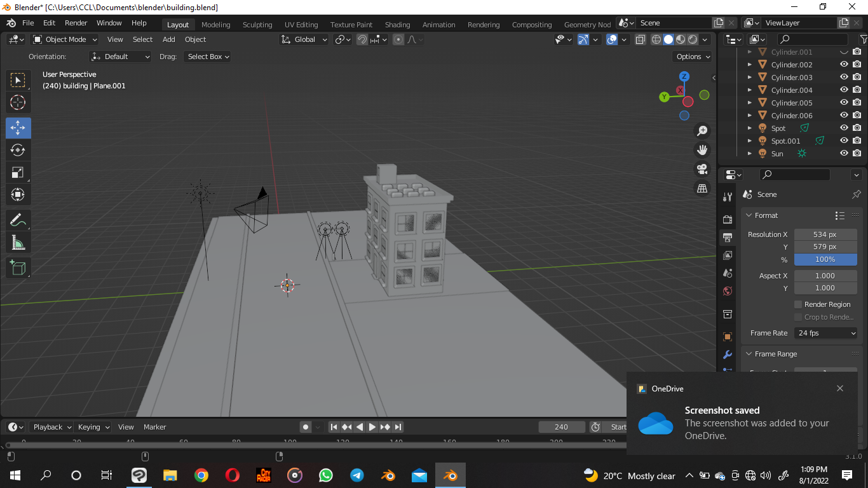Click the Resolution percentage 100% slider
Image resolution: width=868 pixels, height=488 pixels.
(x=825, y=259)
